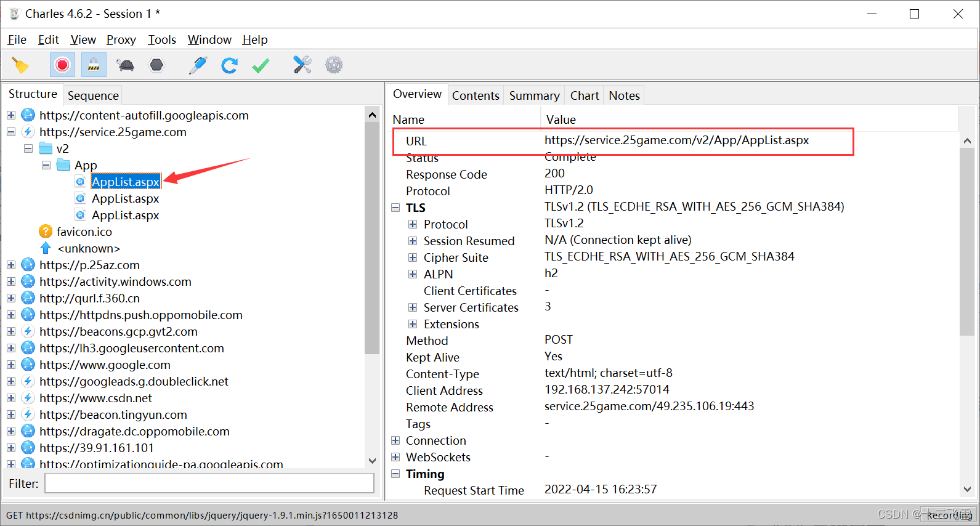Screen dimensions: 980x526
Task: Click the broom Clear Session icon
Action: (x=20, y=65)
